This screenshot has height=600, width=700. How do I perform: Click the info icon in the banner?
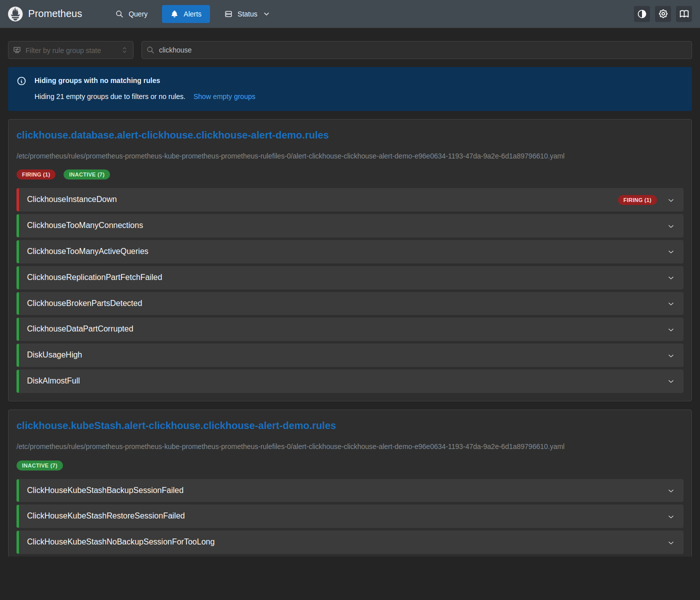21,81
